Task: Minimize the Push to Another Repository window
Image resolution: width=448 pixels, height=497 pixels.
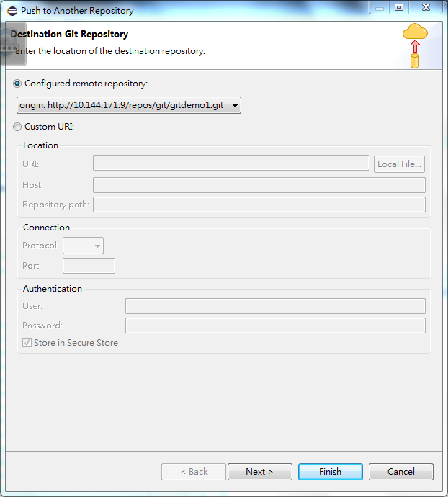Action: point(380,8)
